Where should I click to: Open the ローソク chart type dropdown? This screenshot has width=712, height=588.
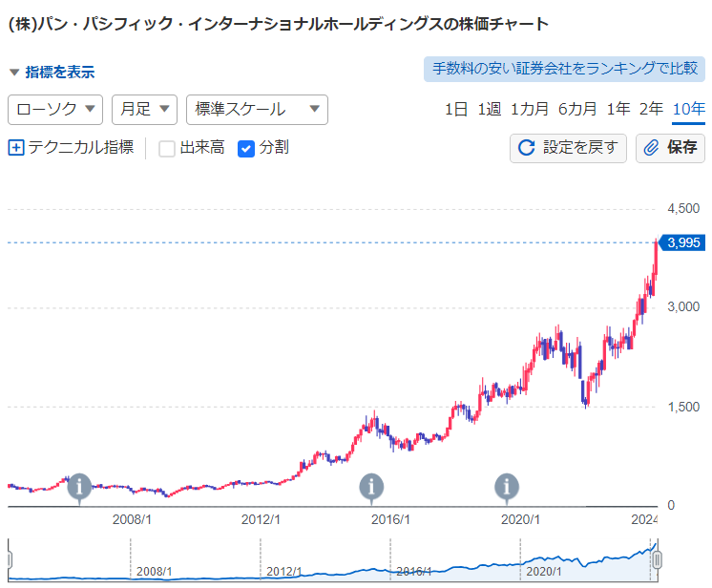point(55,110)
